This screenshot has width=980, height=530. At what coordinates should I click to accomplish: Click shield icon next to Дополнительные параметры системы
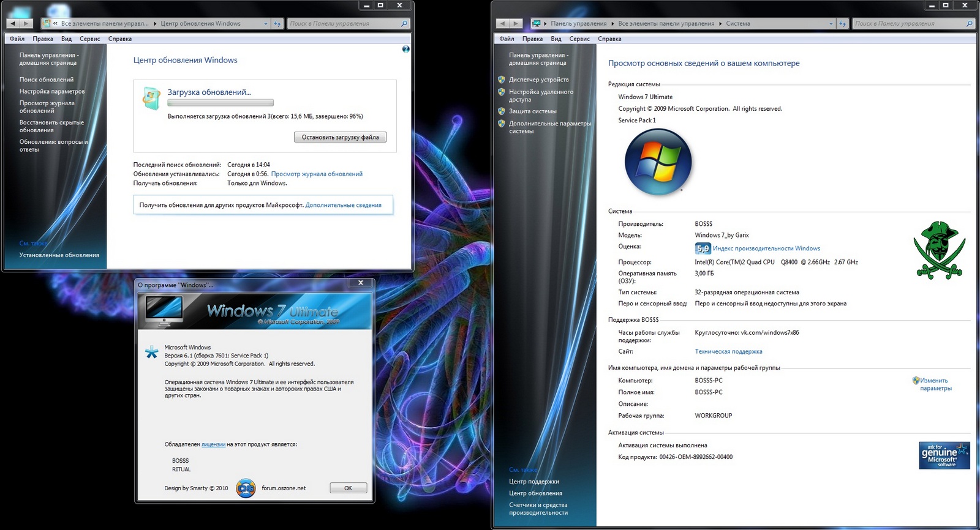point(502,124)
